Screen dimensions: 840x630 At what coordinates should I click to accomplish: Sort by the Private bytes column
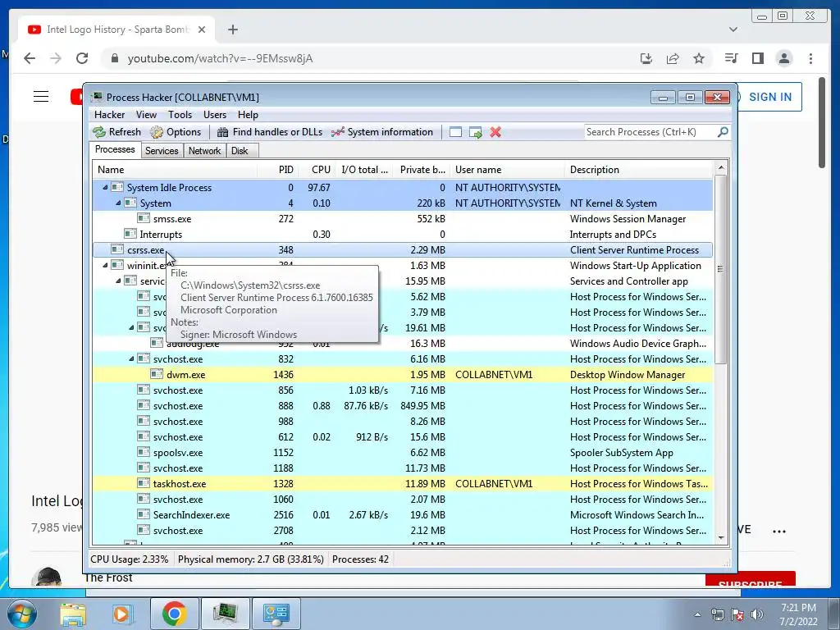[422, 170]
